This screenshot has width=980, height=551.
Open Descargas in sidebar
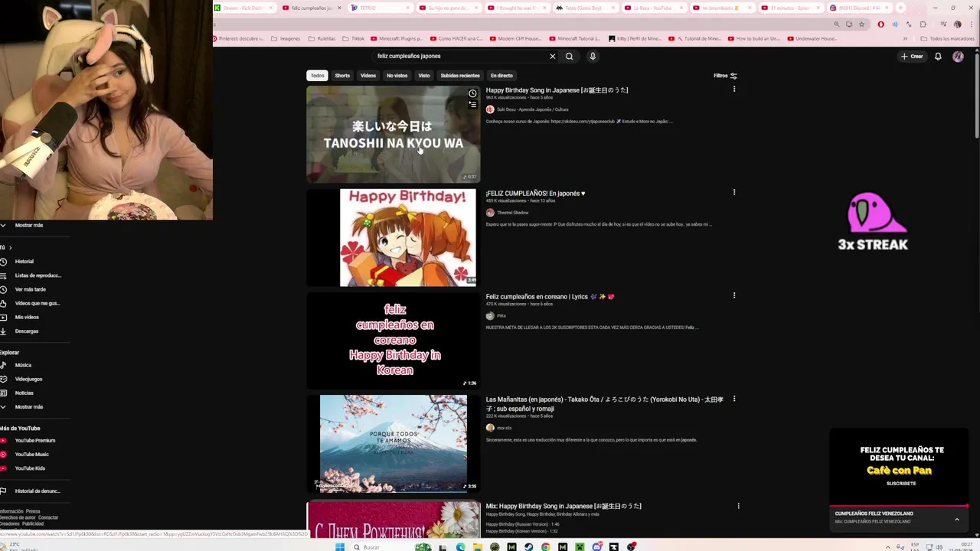(x=27, y=331)
